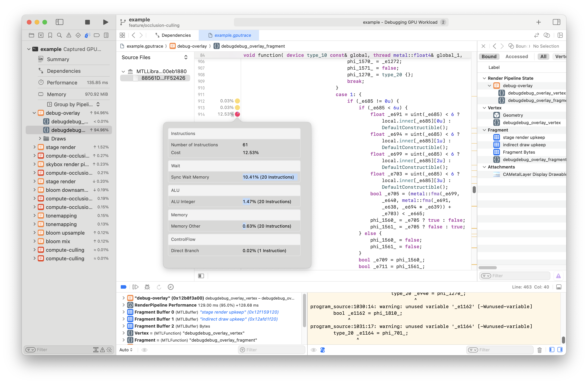Toggle the source file sidebar visibility button
This screenshot has width=588, height=384.
click(201, 276)
